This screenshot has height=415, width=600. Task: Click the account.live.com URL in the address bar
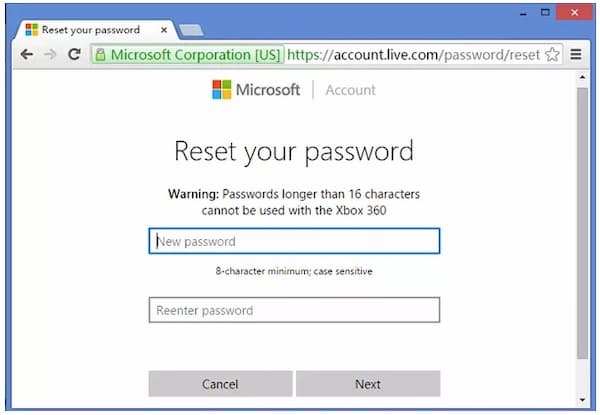[x=413, y=55]
